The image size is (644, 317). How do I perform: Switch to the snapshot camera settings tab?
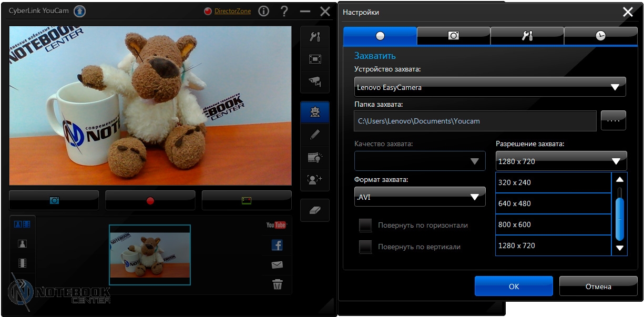(x=453, y=35)
